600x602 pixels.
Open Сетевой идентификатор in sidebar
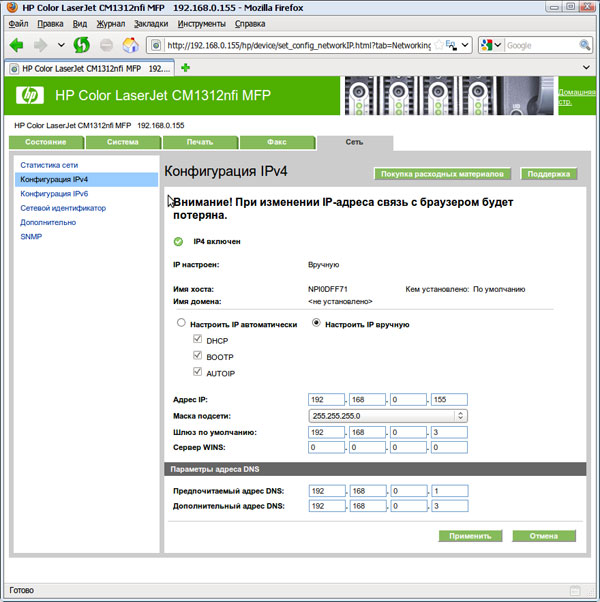pyautogui.click(x=63, y=208)
